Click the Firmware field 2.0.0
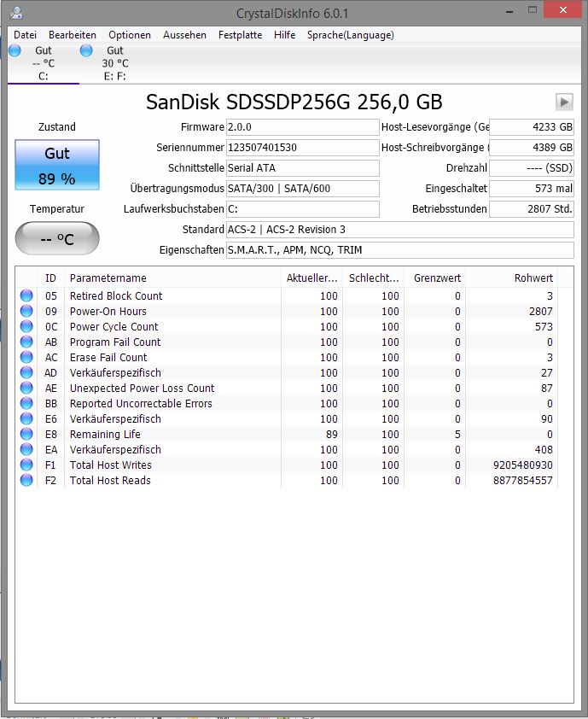Viewport: 588px width, 719px height. tap(302, 127)
